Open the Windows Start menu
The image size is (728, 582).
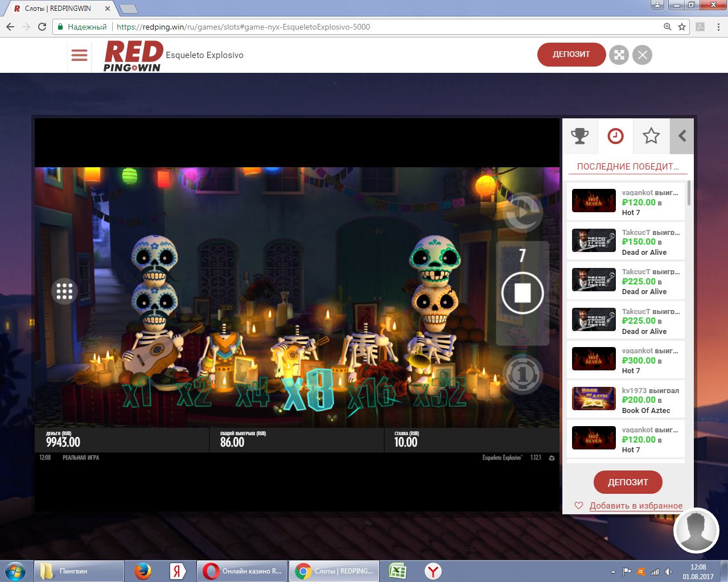click(x=15, y=571)
